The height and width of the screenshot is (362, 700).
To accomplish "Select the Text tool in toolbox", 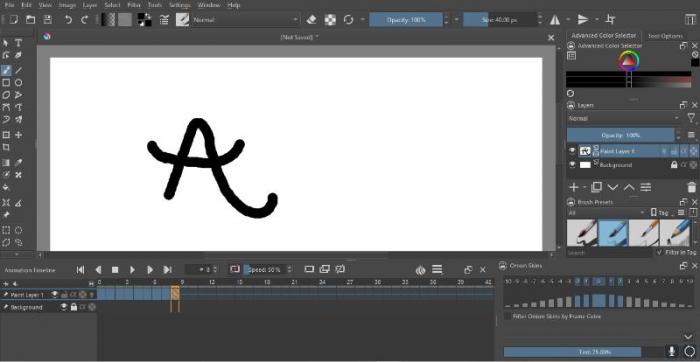I will pyautogui.click(x=18, y=43).
